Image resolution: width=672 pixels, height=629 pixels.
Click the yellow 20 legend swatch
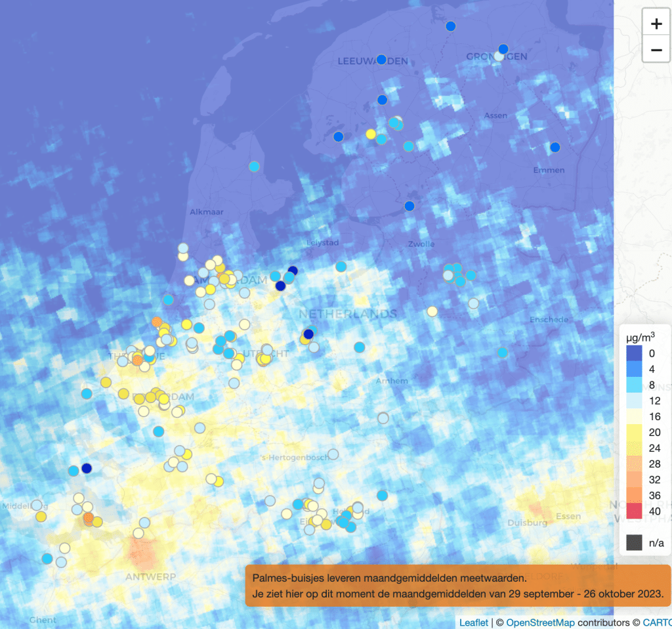pyautogui.click(x=634, y=432)
